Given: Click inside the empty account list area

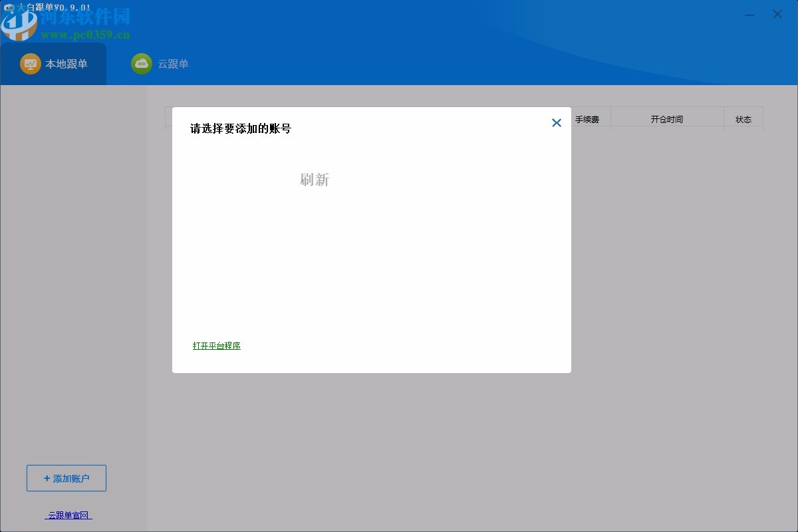Looking at the screenshot, I should coord(371,259).
